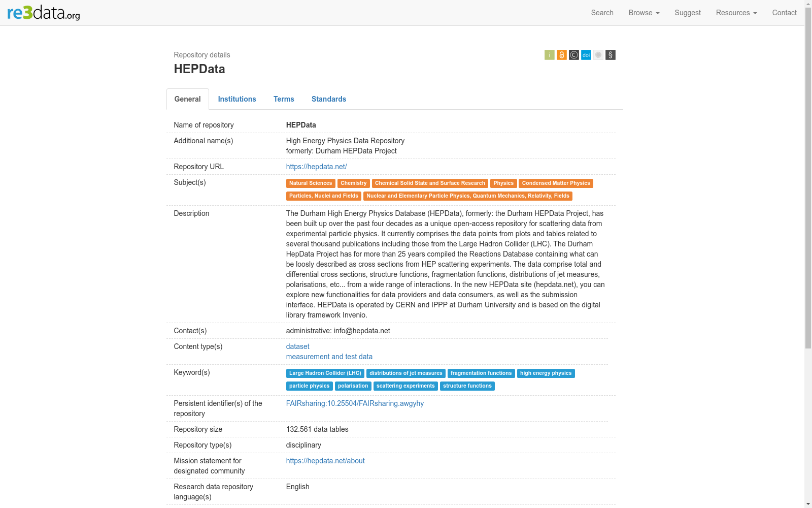Click the scrollbar down arrow
The width and height of the screenshot is (812, 508).
tap(808, 504)
